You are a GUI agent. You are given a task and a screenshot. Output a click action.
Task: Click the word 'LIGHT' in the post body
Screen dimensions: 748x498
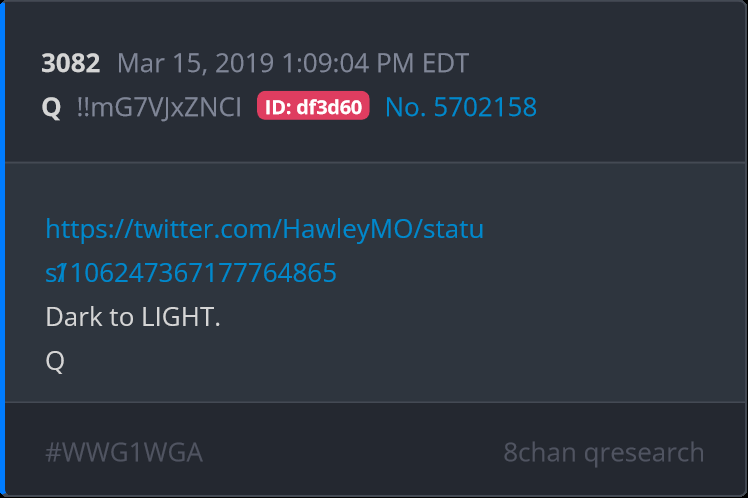tap(178, 317)
